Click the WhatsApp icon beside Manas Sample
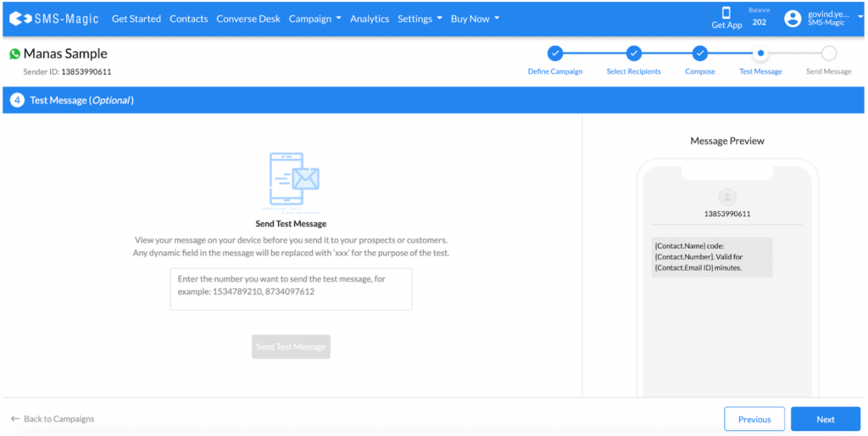Image resolution: width=868 pixels, height=436 pixels. tap(14, 54)
